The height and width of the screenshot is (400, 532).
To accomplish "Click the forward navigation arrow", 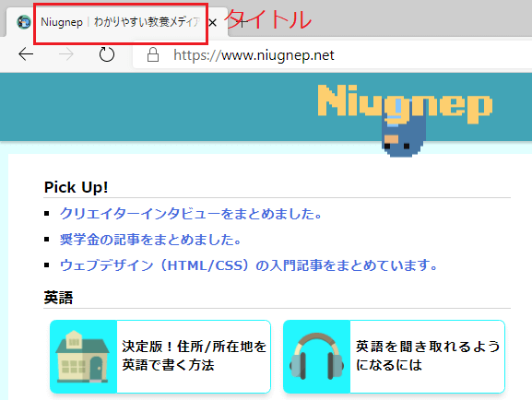I will (66, 54).
